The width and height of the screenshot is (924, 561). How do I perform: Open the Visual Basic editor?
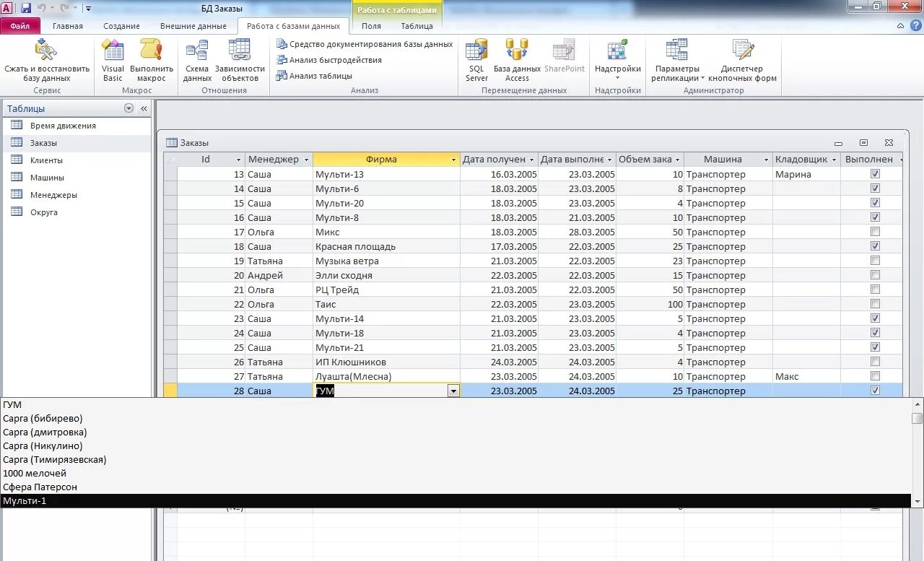[113, 61]
